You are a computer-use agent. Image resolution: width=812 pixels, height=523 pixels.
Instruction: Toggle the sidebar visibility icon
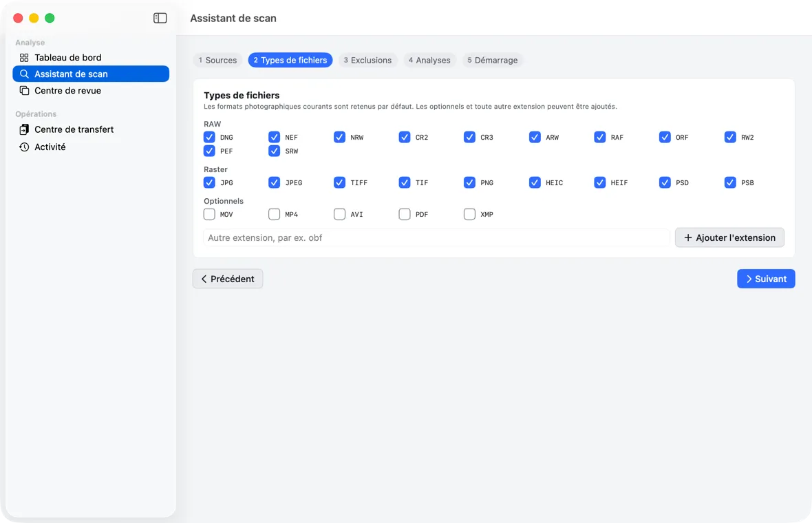(160, 18)
